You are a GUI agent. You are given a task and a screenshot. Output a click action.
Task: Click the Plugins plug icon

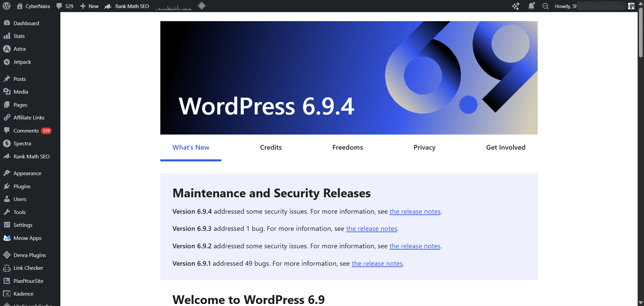(7, 186)
